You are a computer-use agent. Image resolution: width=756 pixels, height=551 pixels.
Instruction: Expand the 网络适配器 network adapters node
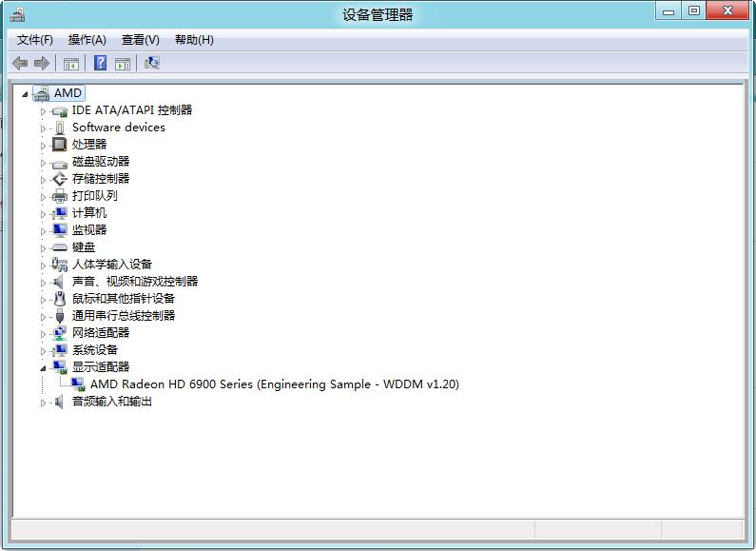click(x=43, y=334)
